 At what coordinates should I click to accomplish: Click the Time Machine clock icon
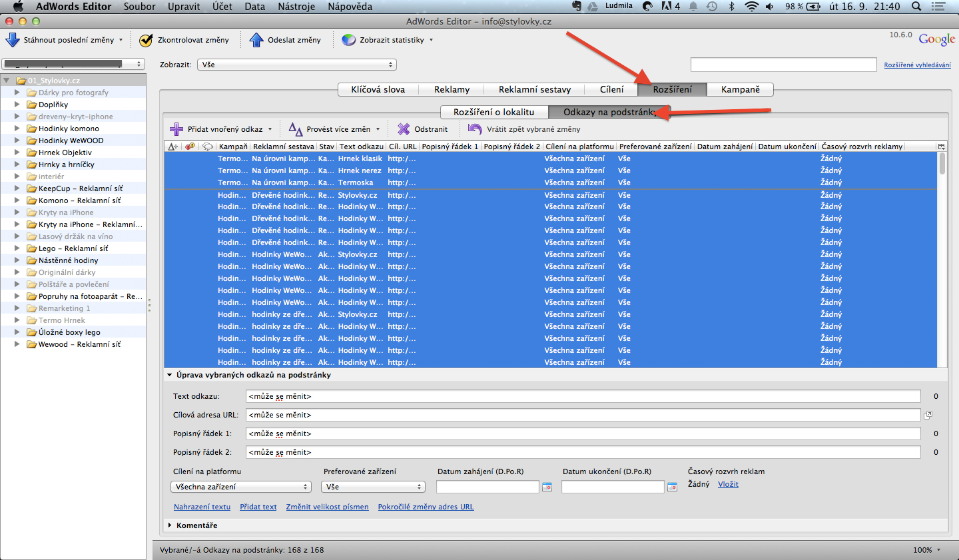tap(712, 7)
